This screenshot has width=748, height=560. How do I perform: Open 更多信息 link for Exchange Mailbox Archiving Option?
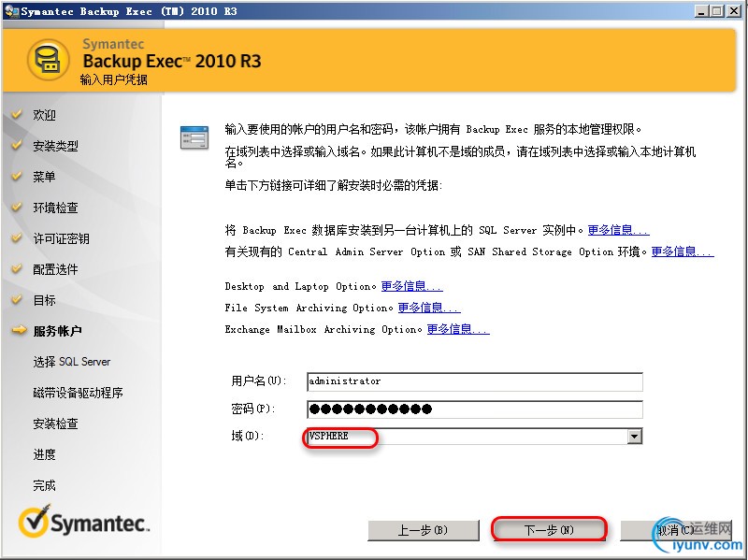(458, 329)
